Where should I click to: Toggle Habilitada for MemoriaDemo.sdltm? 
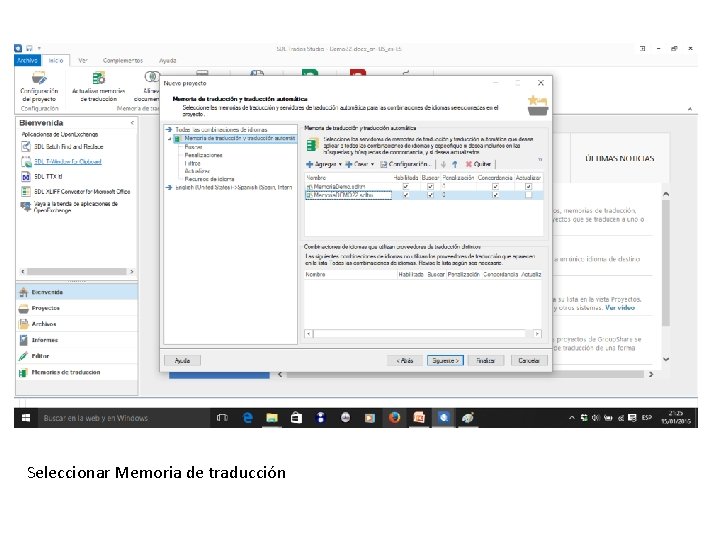406,186
